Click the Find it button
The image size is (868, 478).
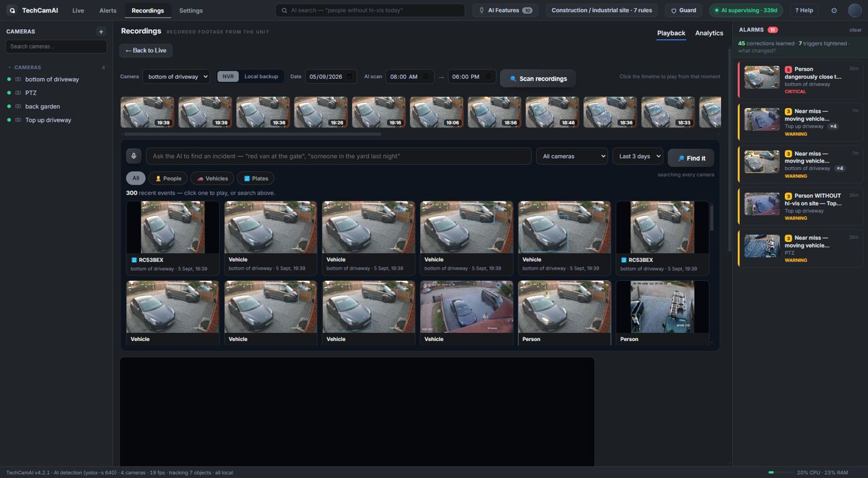691,158
